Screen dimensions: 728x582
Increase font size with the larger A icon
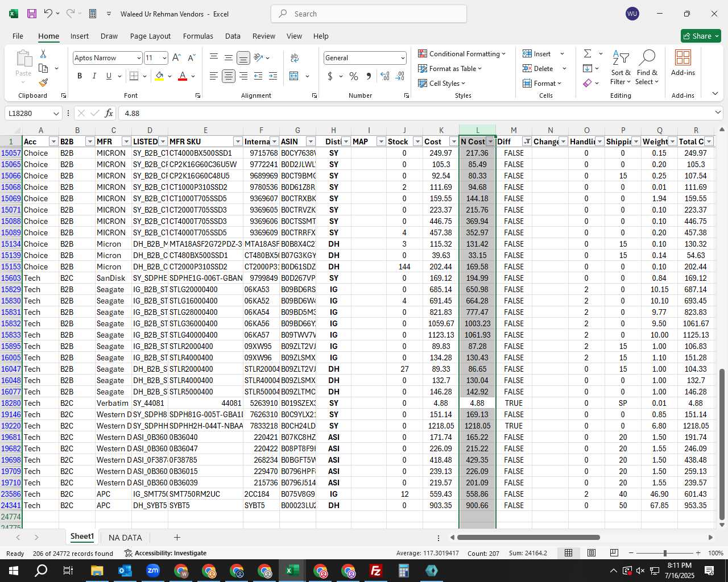pyautogui.click(x=176, y=58)
